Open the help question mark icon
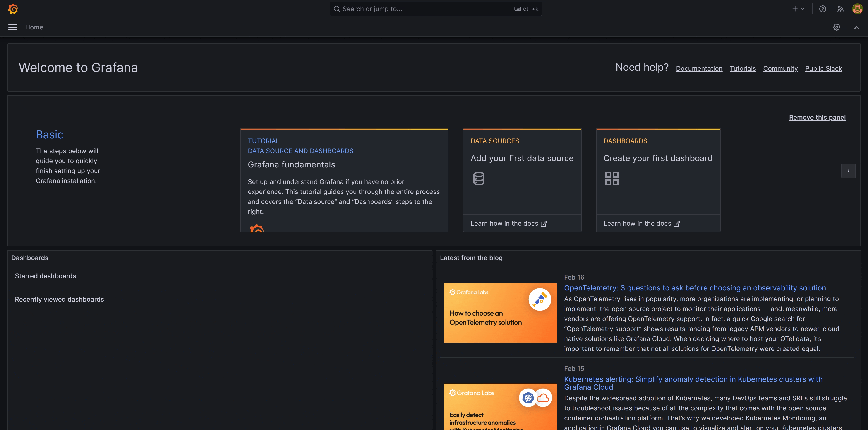Viewport: 868px width, 430px height. (x=822, y=9)
